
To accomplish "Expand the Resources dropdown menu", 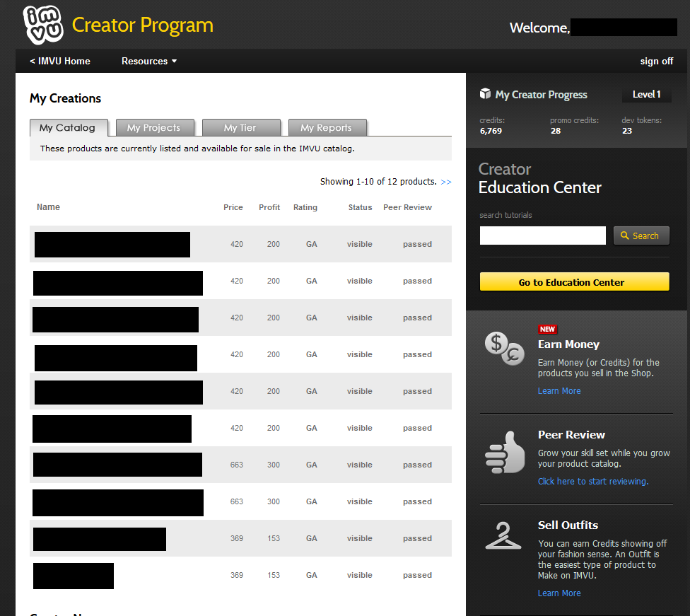I will tap(149, 62).
